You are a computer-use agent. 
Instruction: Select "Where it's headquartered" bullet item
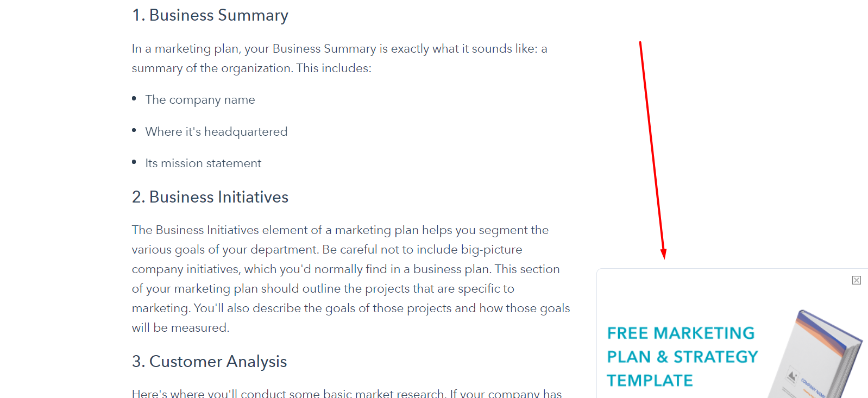click(x=216, y=131)
